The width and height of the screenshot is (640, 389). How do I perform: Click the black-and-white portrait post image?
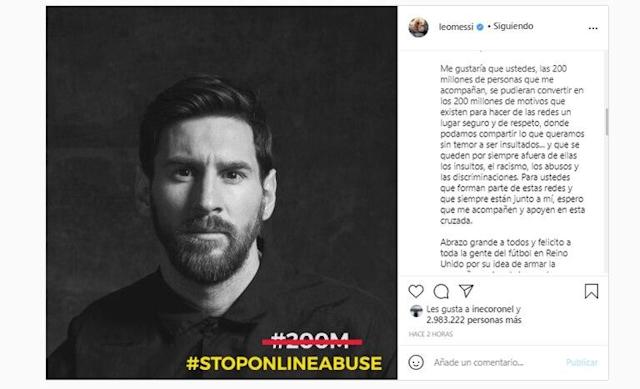pos(222,193)
